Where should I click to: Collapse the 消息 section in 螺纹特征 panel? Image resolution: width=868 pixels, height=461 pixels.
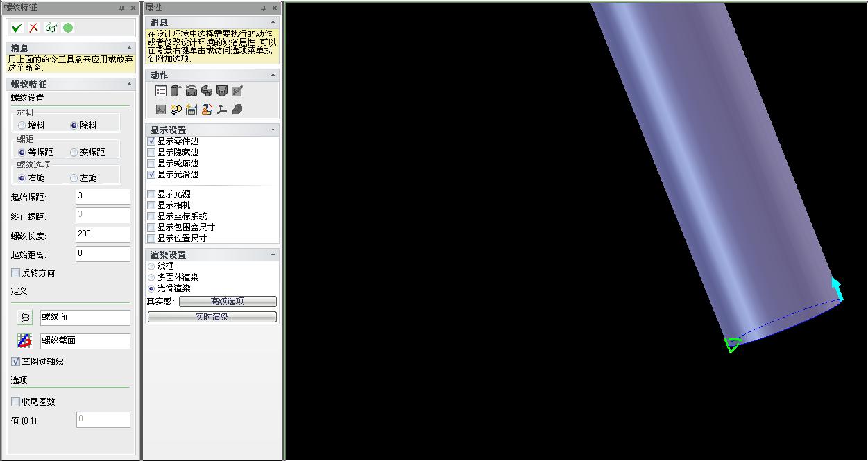click(x=129, y=49)
